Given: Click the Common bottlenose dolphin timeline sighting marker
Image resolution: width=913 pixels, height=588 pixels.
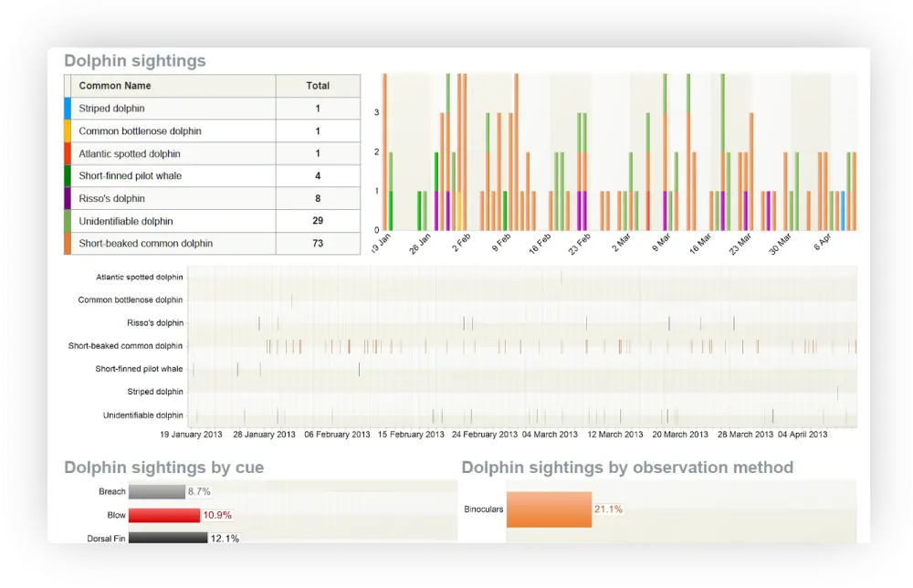Looking at the screenshot, I should pyautogui.click(x=292, y=299).
